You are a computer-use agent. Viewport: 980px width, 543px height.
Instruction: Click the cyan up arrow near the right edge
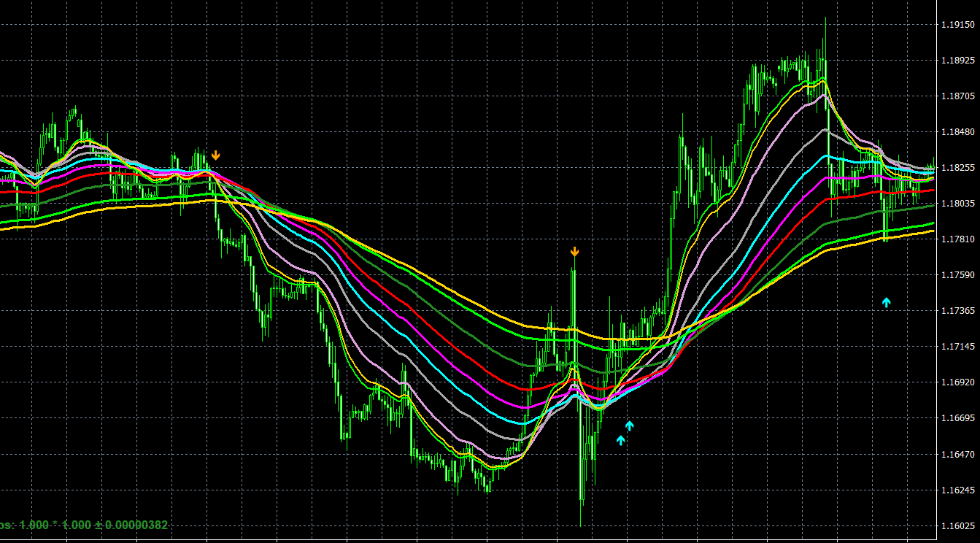click(x=887, y=301)
